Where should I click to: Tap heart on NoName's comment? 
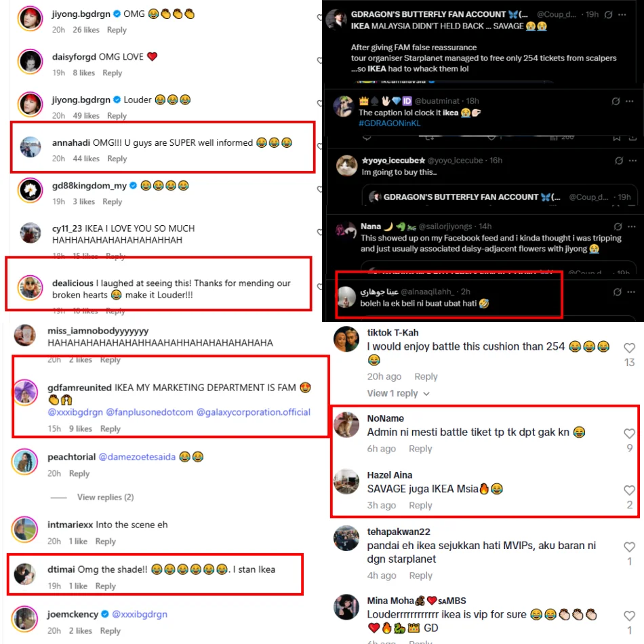pos(629,433)
